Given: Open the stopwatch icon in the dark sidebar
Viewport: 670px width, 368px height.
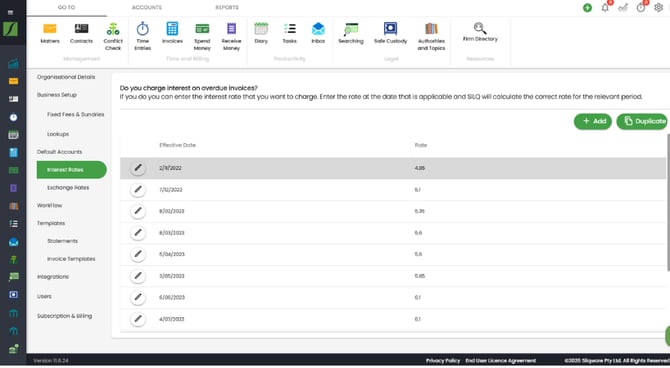Looking at the screenshot, I should point(13,117).
